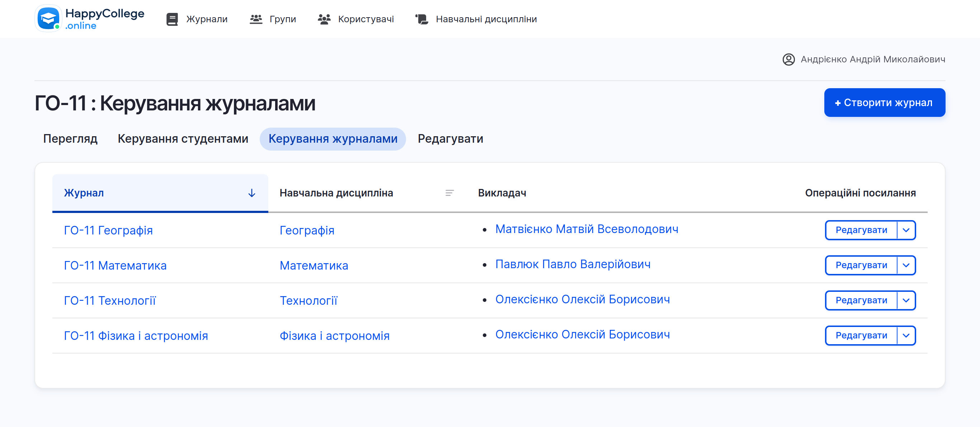Open teacher Матвієнко Матвій Всеволодович link
The image size is (980, 427).
click(x=586, y=229)
